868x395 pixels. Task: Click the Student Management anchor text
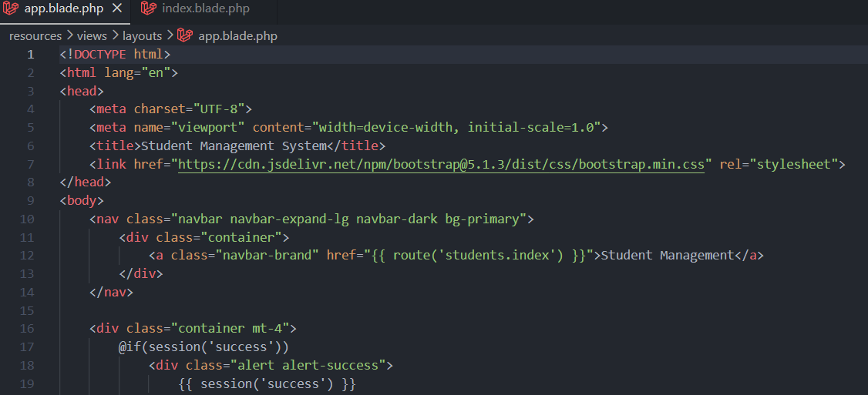(667, 256)
